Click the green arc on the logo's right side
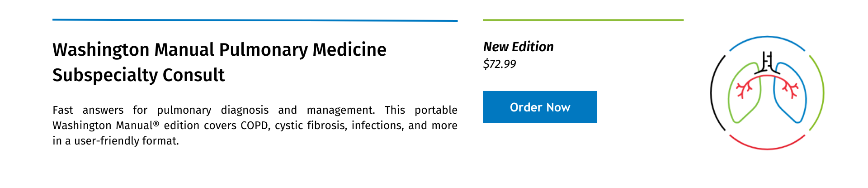The height and width of the screenshot is (188, 868). pyautogui.click(x=818, y=93)
